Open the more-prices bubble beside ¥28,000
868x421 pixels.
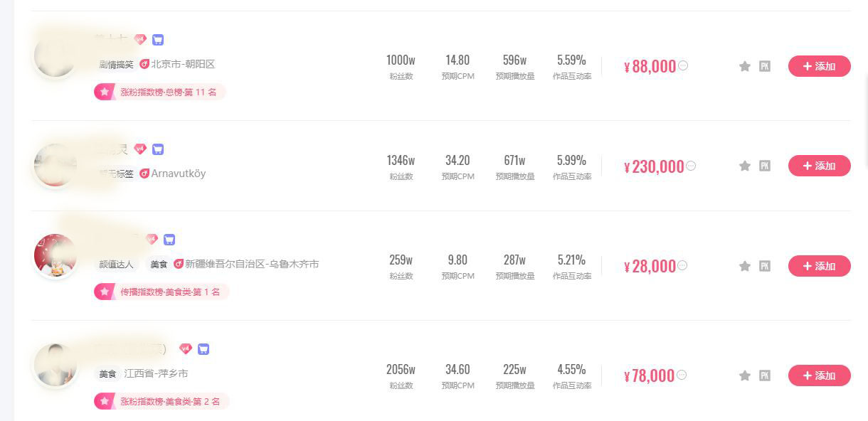(x=682, y=265)
